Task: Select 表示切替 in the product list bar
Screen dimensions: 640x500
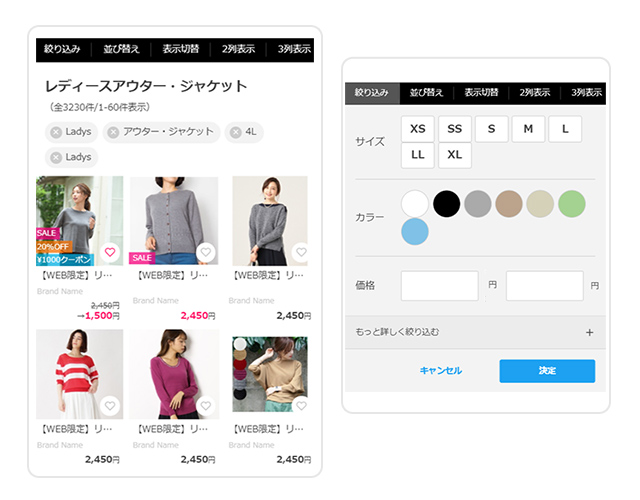Action: tap(180, 50)
